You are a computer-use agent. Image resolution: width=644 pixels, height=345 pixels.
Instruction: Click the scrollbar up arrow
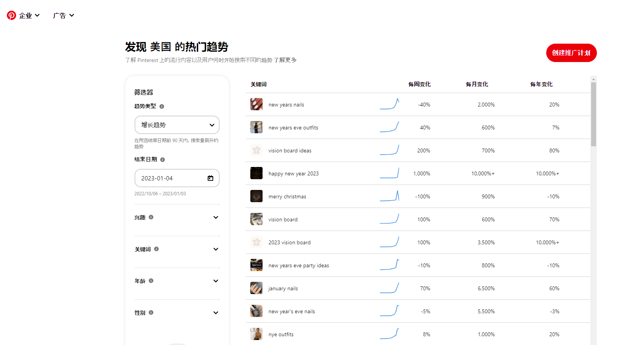(x=593, y=79)
